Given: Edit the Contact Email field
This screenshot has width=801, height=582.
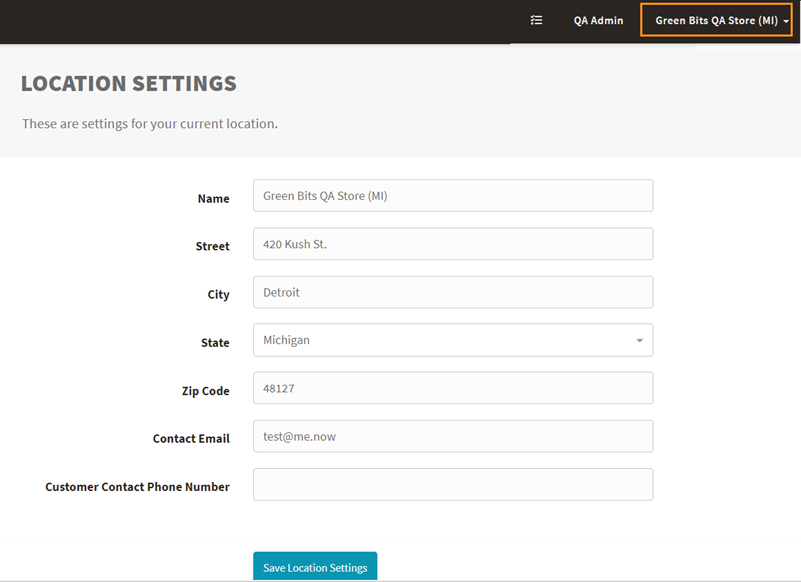Looking at the screenshot, I should point(453,436).
